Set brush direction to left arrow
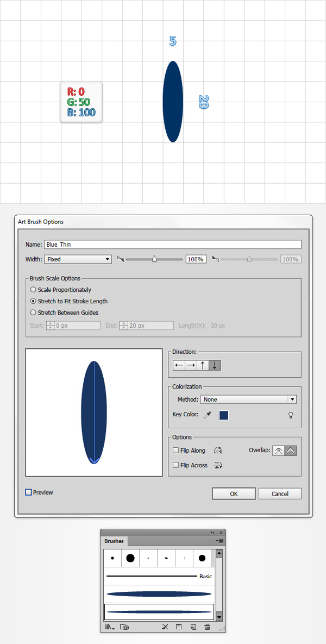Viewport: 326px width, 644px height. click(x=179, y=365)
